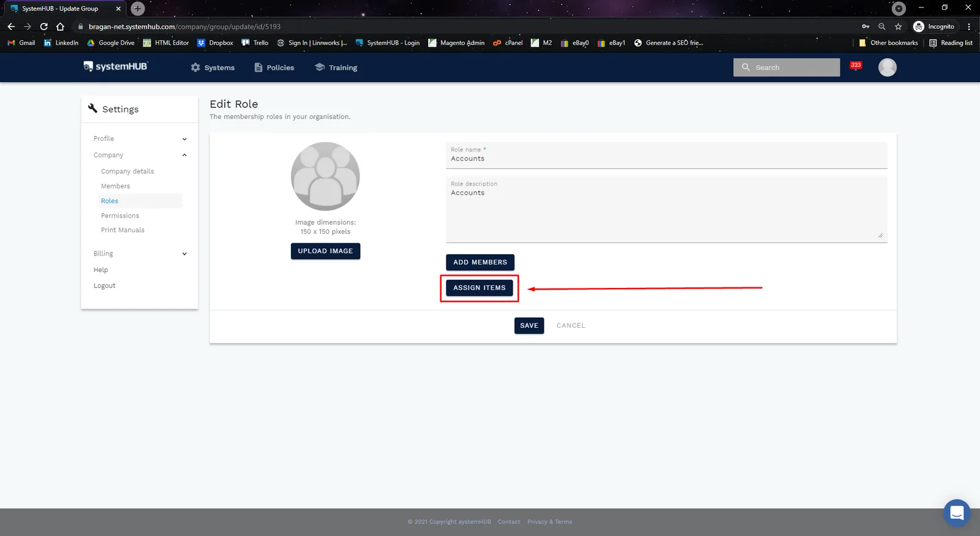Go forward in browser history
The width and height of the screenshot is (980, 536).
coord(27,26)
